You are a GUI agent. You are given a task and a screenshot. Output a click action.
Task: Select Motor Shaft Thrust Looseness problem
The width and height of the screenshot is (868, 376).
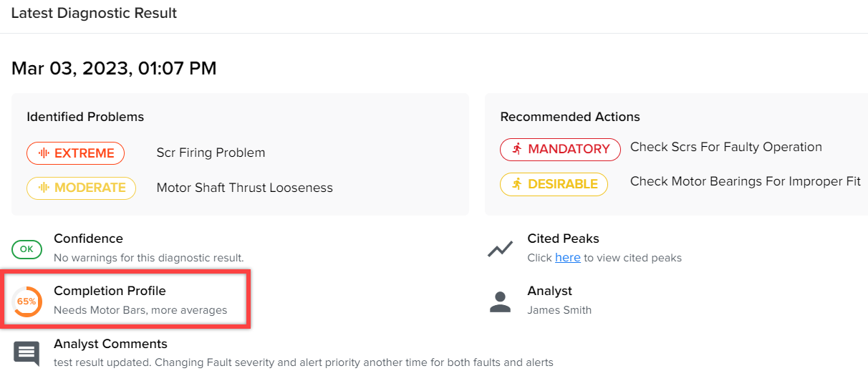(x=245, y=188)
